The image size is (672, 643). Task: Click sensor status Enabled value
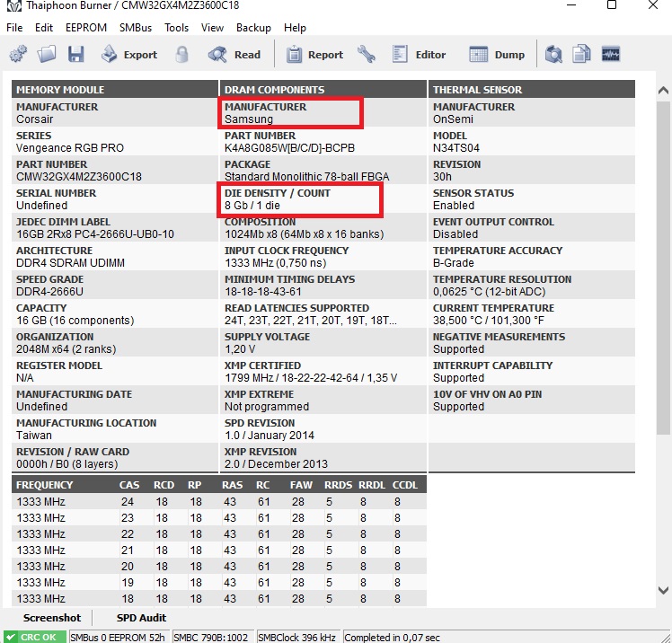click(454, 205)
